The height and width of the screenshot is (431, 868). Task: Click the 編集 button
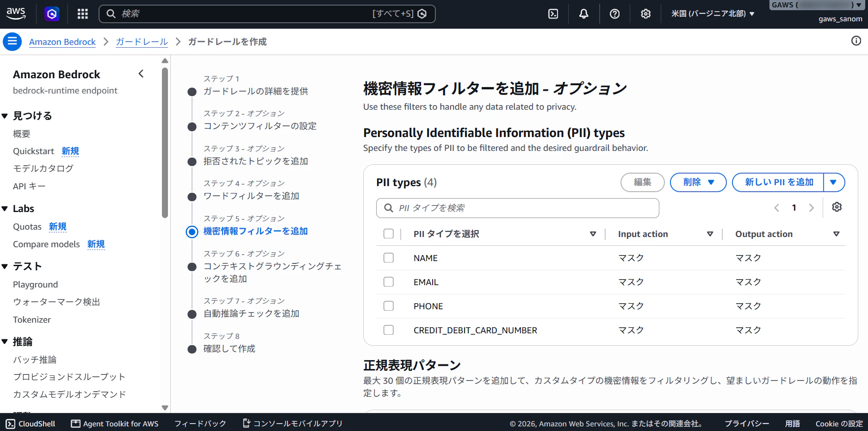point(643,182)
